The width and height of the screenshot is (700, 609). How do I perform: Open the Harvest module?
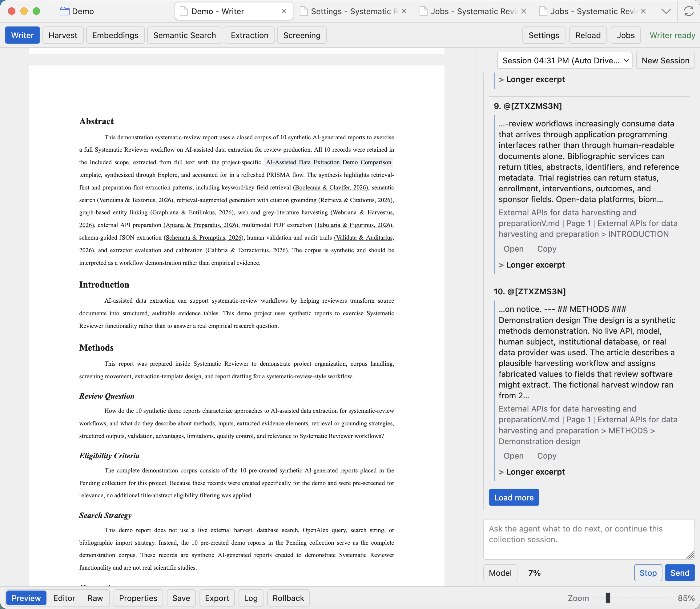63,35
